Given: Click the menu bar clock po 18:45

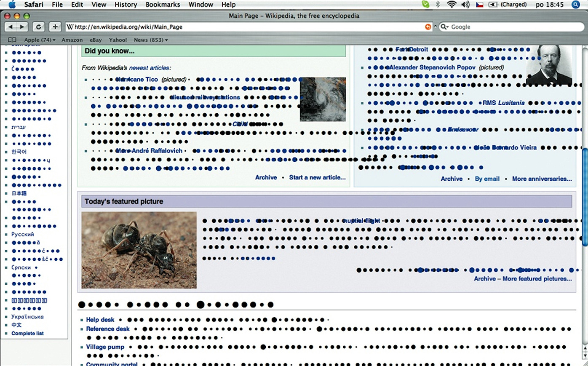Looking at the screenshot, I should click(549, 5).
